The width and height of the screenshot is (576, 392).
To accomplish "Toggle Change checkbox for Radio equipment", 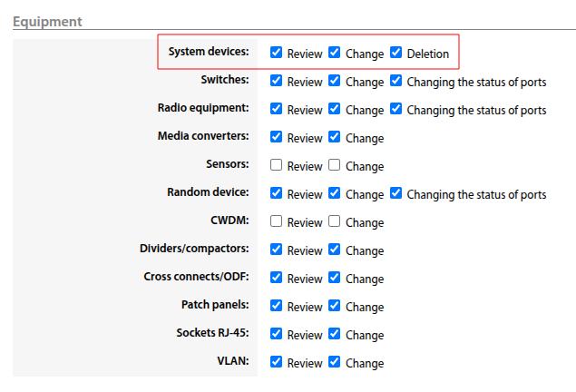I will click(x=335, y=109).
